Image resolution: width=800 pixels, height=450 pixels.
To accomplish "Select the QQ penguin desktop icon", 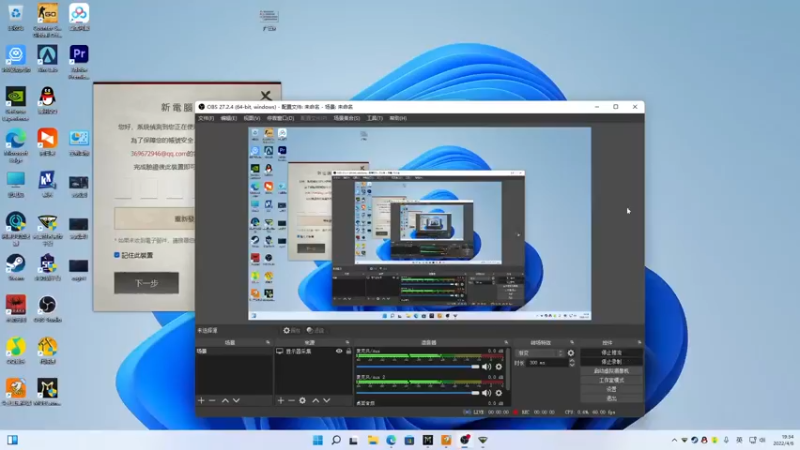I will pyautogui.click(x=47, y=100).
